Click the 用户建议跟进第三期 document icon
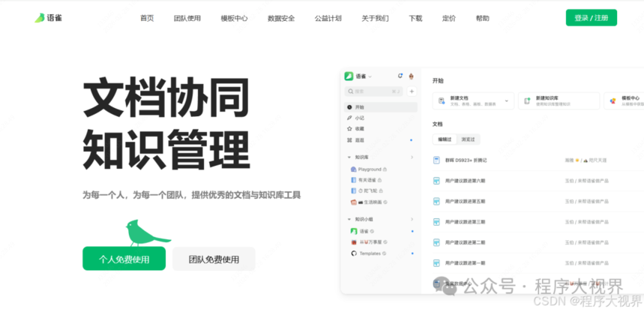Image resolution: width=644 pixels, height=312 pixels. (436, 221)
